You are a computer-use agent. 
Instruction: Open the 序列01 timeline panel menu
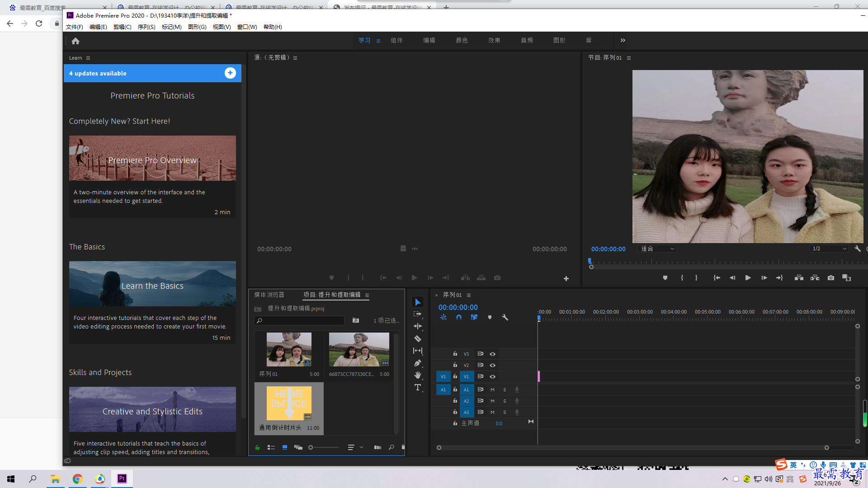click(469, 295)
